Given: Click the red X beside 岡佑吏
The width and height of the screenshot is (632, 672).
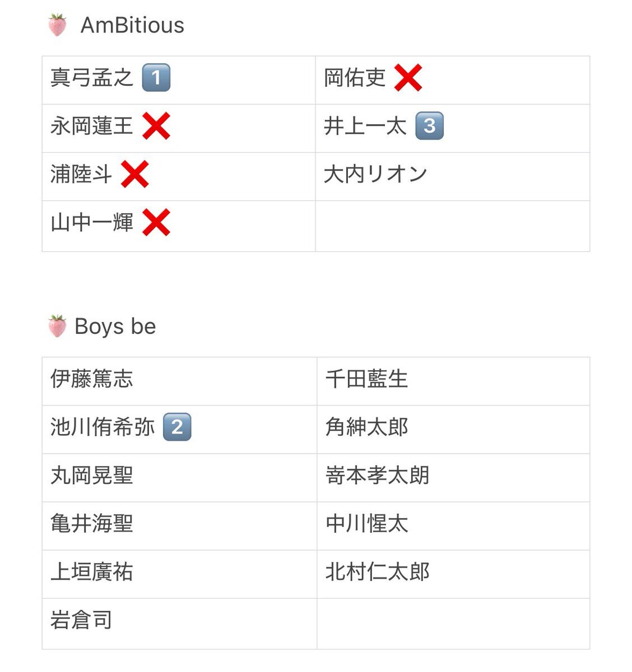Looking at the screenshot, I should pos(408,78).
